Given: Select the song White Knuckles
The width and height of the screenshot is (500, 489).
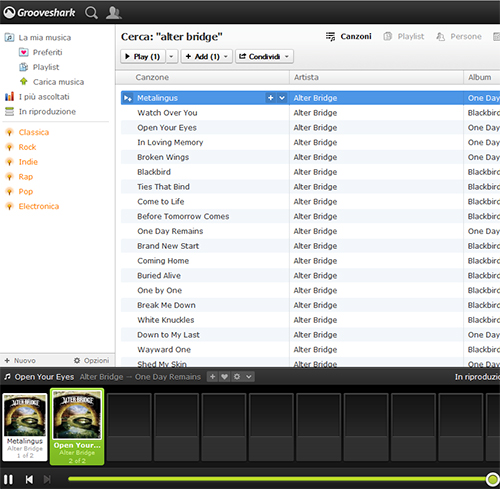Looking at the screenshot, I should [x=166, y=320].
